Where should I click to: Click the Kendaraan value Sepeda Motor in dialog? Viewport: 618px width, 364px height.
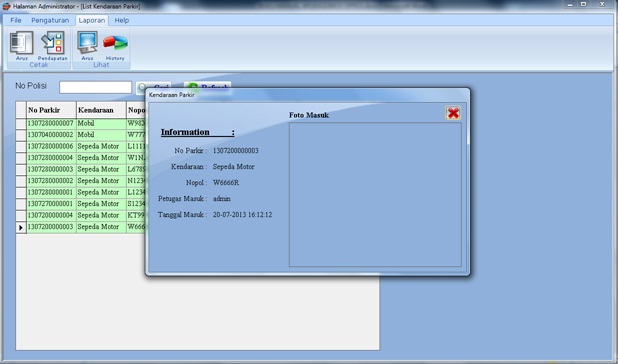point(233,167)
